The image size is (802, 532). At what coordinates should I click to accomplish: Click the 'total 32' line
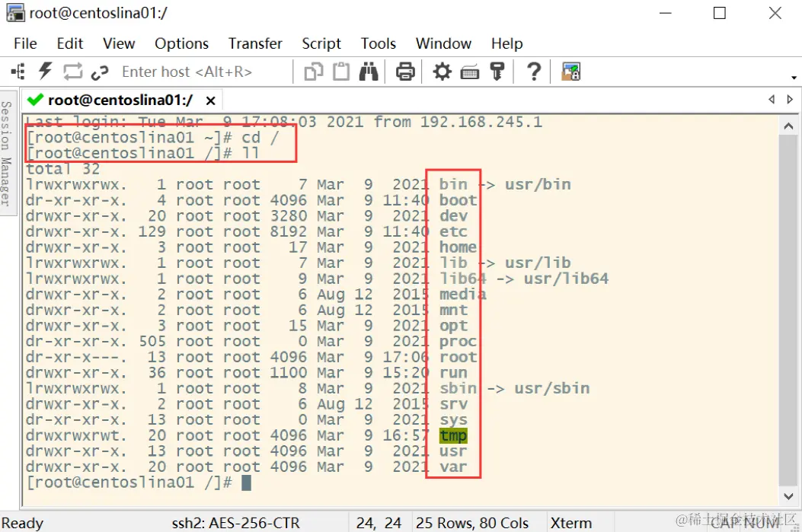pos(63,169)
